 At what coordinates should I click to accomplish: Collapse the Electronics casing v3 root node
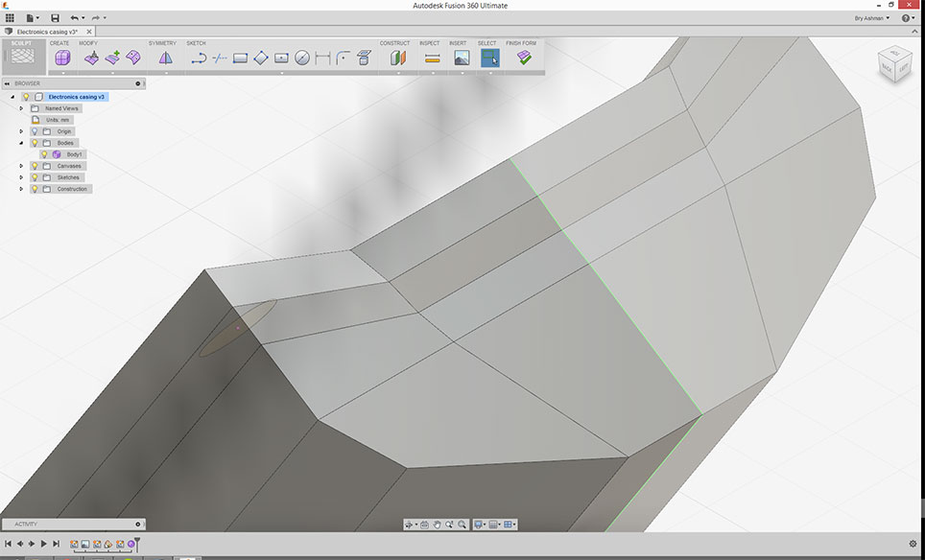(x=12, y=97)
